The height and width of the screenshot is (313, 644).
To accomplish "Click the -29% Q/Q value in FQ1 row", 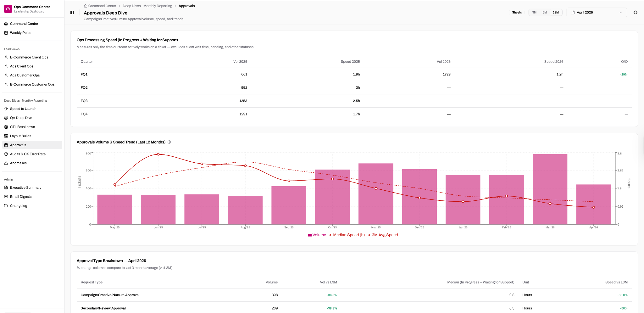I will 624,75.
